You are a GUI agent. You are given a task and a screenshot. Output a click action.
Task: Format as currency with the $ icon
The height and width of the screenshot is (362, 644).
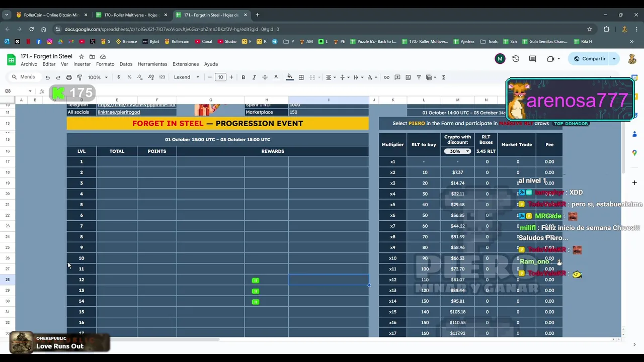click(x=119, y=77)
